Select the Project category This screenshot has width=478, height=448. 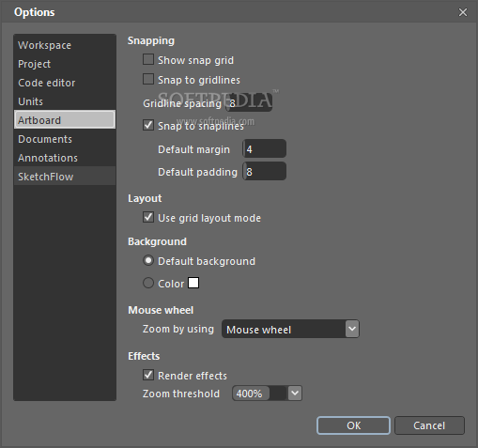coord(65,64)
